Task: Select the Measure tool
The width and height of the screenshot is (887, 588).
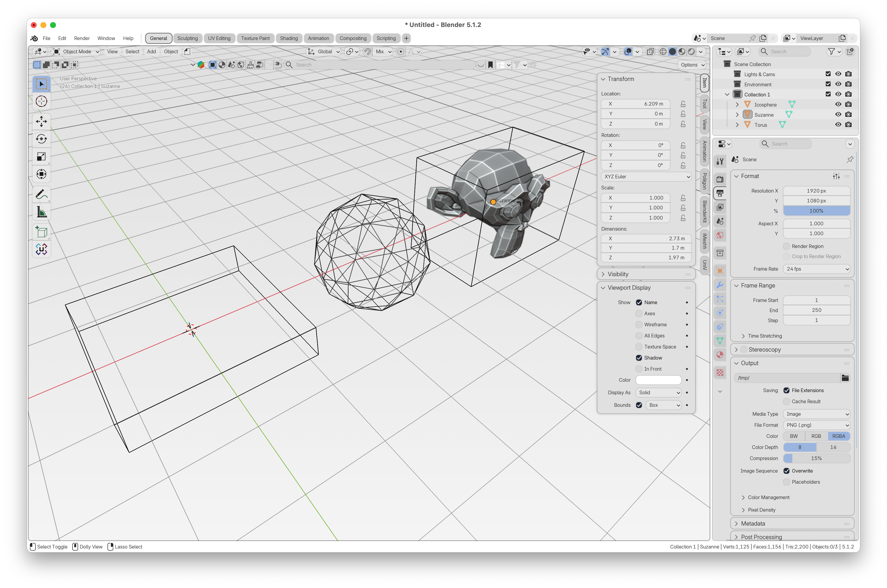Action: (41, 212)
